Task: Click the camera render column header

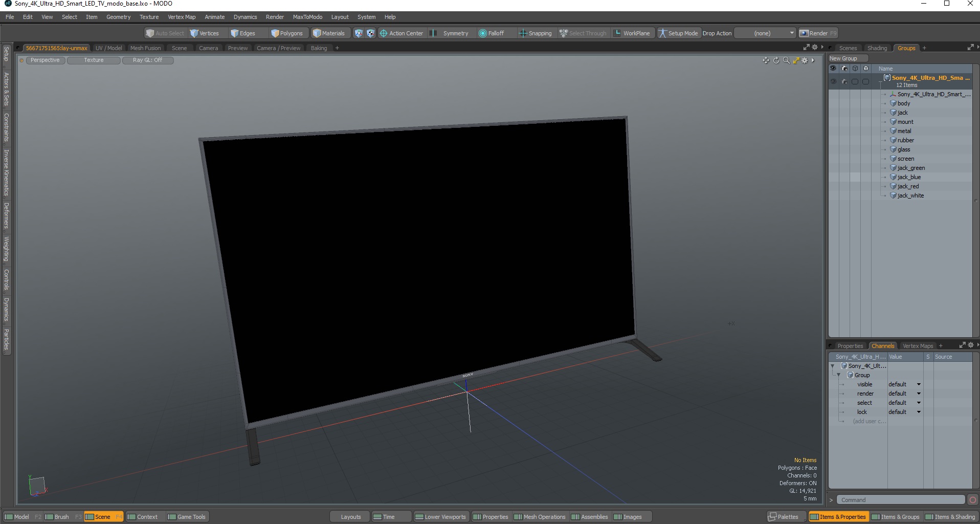Action: click(844, 69)
